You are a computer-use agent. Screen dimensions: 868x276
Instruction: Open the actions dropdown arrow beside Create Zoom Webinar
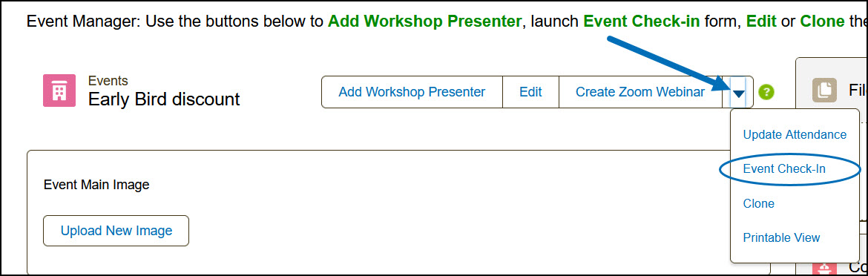738,92
